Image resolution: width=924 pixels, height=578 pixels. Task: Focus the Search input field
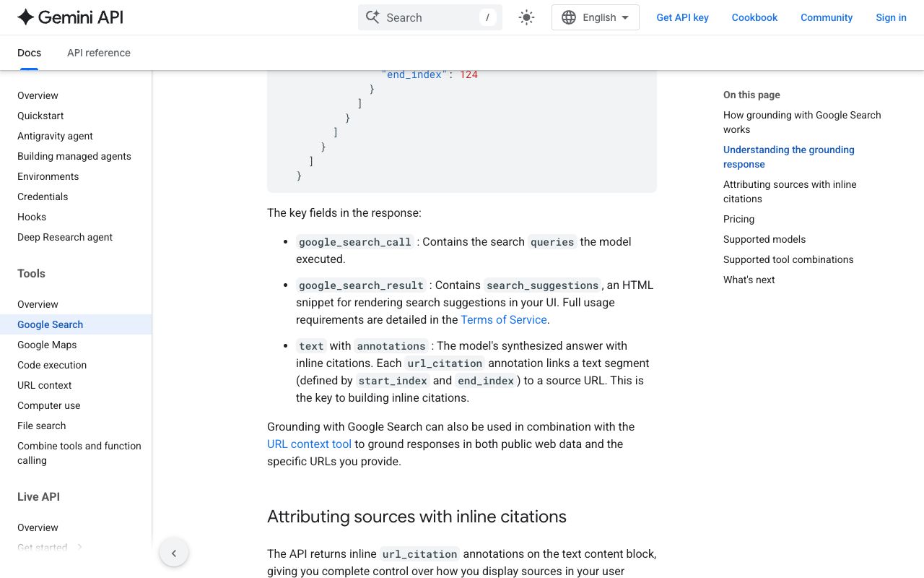(430, 17)
